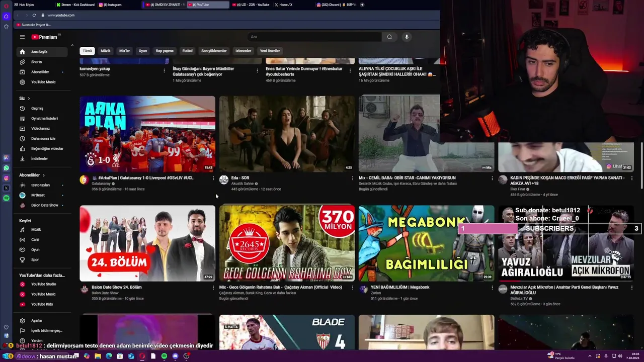Open Müzik under Keşfet
Image resolution: width=644 pixels, height=362 pixels.
[x=41, y=230]
